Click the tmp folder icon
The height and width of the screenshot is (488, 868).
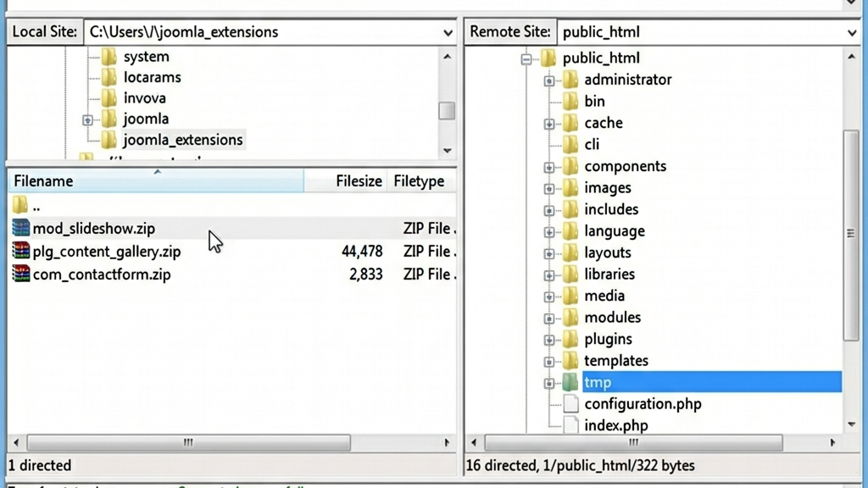pyautogui.click(x=570, y=382)
